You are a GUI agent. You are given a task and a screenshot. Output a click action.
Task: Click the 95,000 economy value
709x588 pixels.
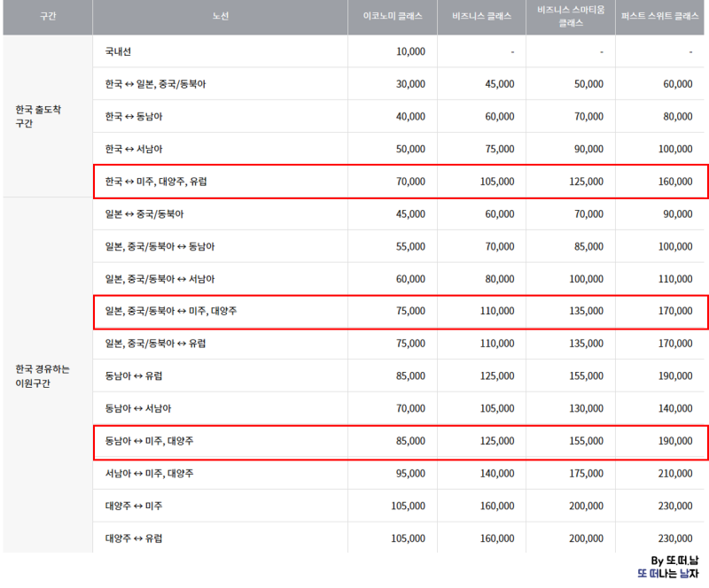pyautogui.click(x=410, y=474)
